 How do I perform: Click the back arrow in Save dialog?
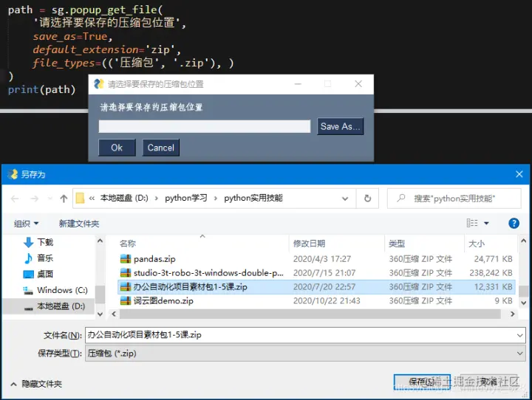point(15,199)
